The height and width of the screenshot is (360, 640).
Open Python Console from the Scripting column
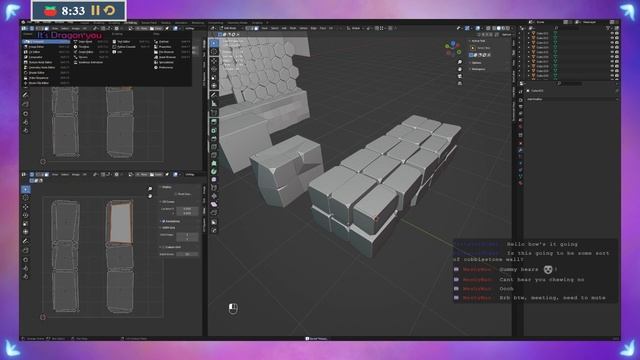pyautogui.click(x=131, y=47)
